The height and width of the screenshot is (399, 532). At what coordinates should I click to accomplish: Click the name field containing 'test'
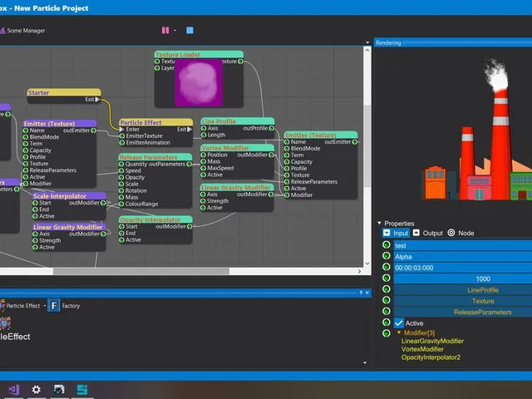(x=463, y=245)
